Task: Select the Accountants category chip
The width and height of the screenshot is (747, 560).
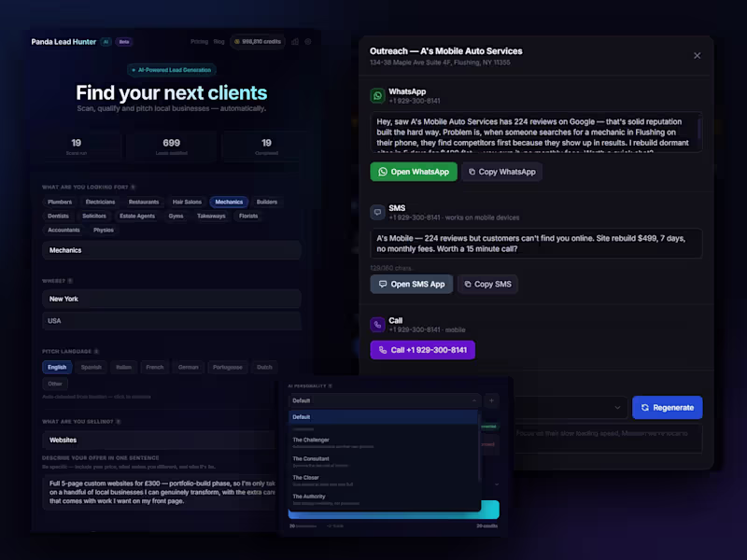Action: [x=63, y=230]
